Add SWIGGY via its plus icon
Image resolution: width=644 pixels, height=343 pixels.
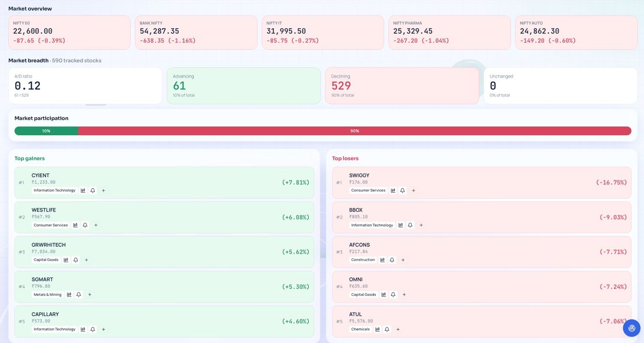click(413, 190)
